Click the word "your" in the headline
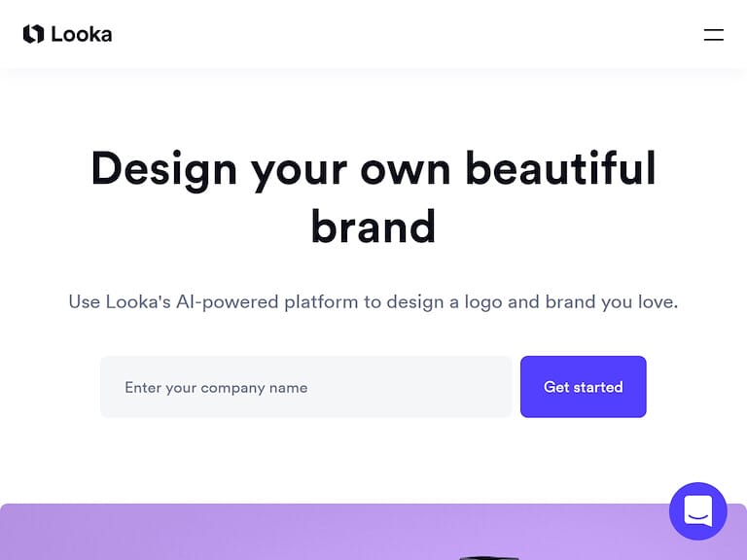This screenshot has height=560, width=747. pos(299,168)
